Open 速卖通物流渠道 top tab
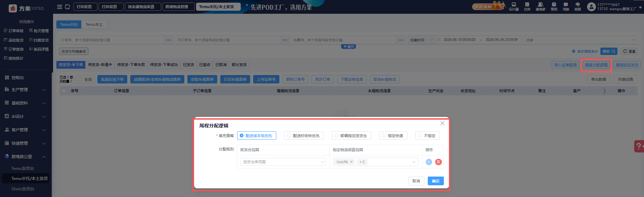This screenshot has width=644, height=197. tap(143, 7)
